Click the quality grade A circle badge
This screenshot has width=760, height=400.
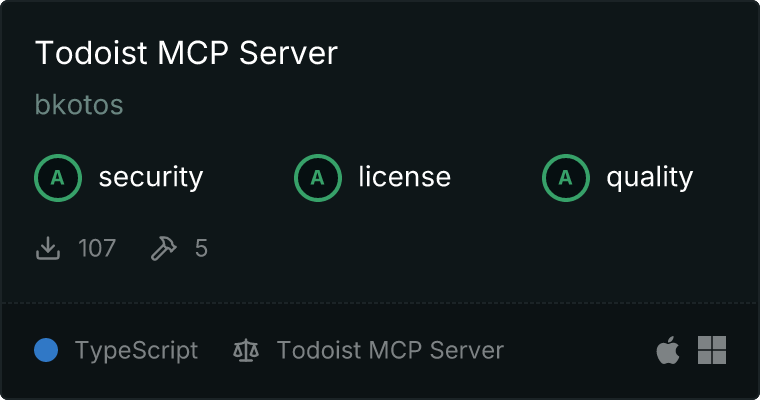[566, 178]
